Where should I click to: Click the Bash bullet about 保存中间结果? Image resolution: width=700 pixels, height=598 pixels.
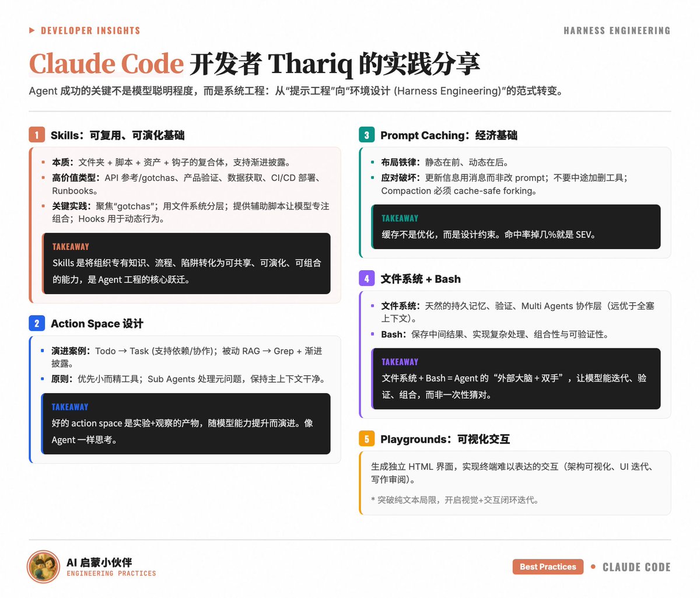click(495, 334)
